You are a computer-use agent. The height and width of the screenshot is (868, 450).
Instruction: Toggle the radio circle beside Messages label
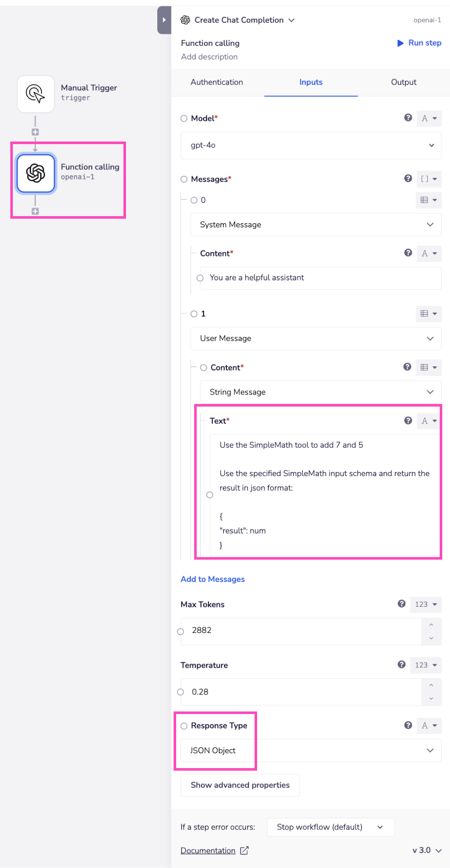(184, 179)
